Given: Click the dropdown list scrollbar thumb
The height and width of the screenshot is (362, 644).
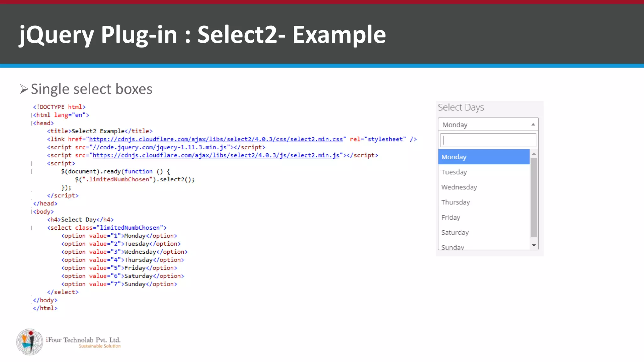Looking at the screenshot, I should tap(534, 197).
